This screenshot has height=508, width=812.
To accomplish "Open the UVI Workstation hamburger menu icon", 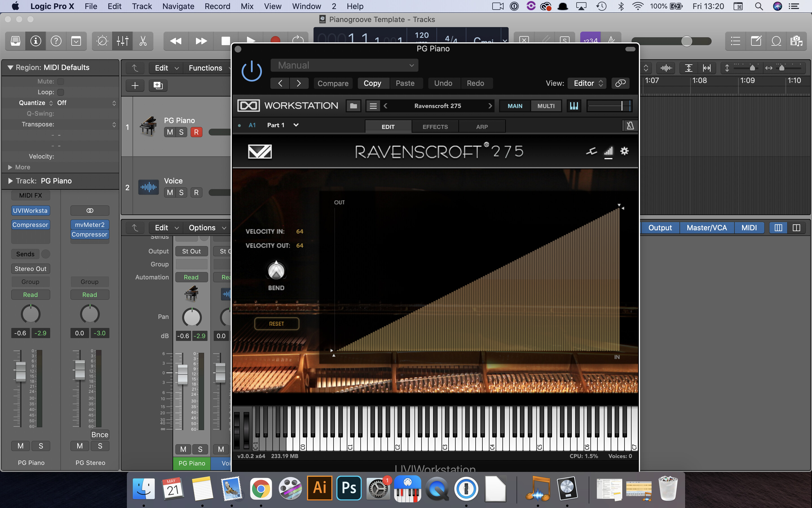I will tap(373, 106).
